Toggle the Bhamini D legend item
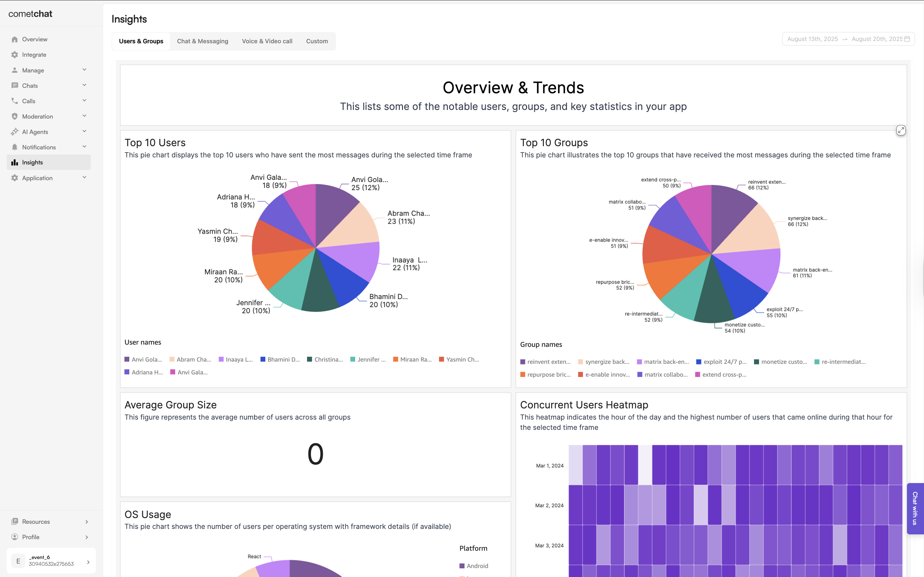Screen dimensions: 924x577 280,359
